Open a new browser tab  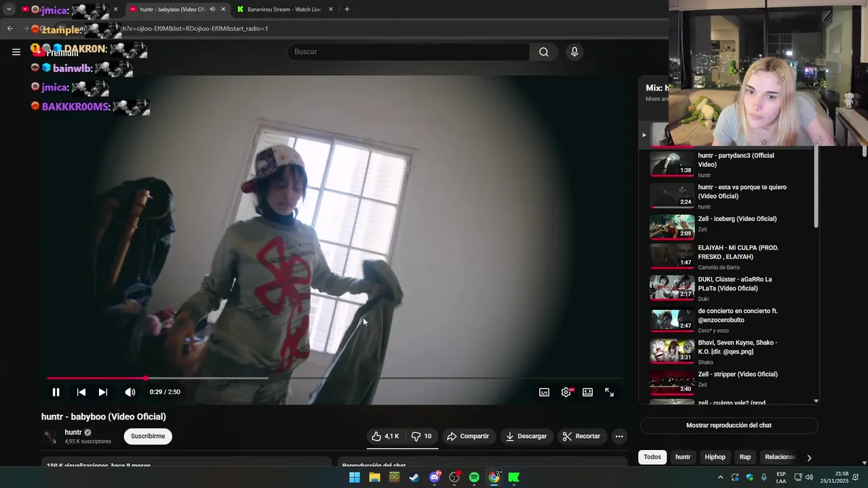click(x=347, y=9)
